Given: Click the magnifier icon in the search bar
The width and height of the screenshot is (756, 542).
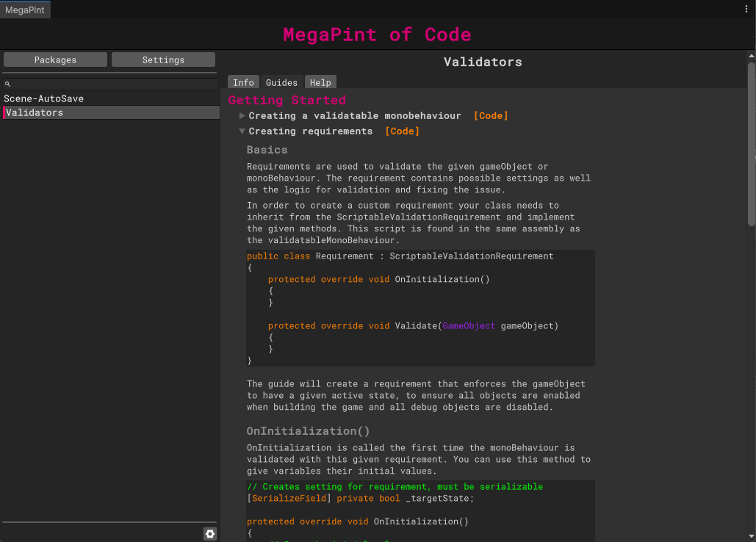Looking at the screenshot, I should point(8,84).
